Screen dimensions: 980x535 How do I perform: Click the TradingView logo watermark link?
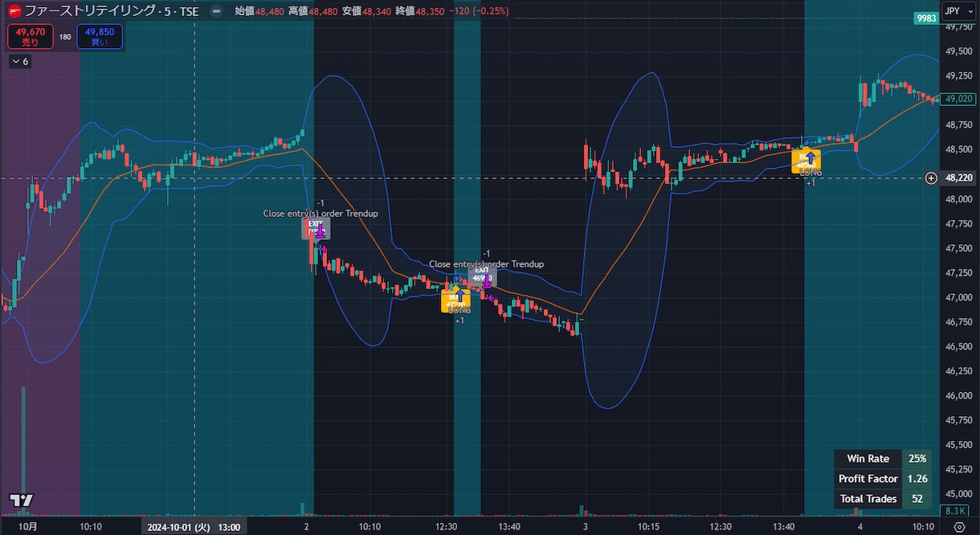coord(22,500)
